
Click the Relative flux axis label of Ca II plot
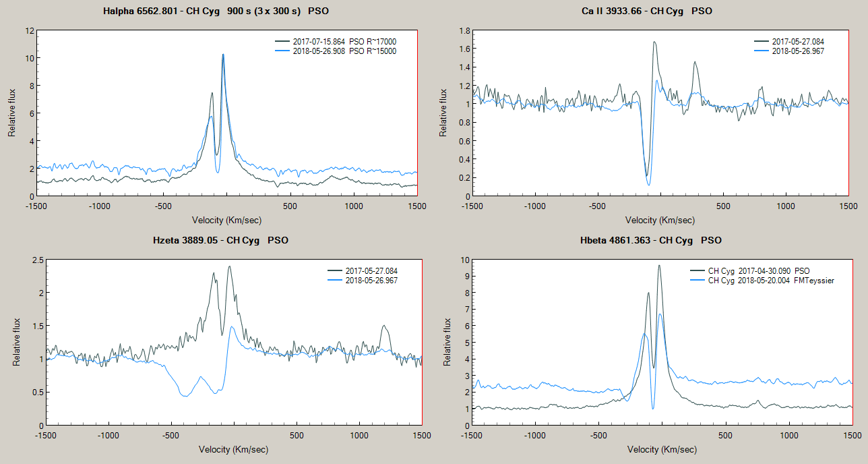444,113
